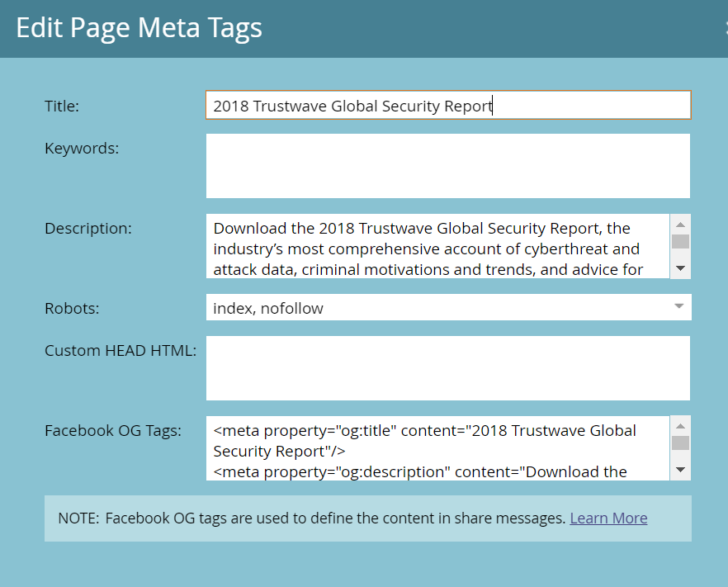Click the Facebook OG Tags label

tap(113, 430)
